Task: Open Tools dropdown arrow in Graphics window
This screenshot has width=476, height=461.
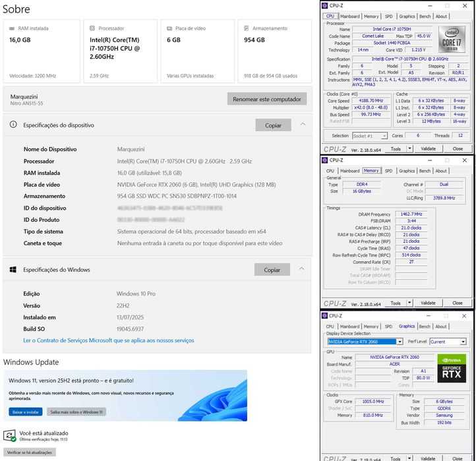Action: pyautogui.click(x=409, y=458)
